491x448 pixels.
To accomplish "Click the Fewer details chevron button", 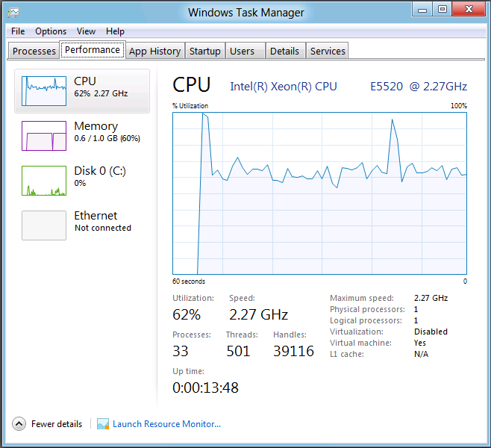I will pyautogui.click(x=19, y=424).
